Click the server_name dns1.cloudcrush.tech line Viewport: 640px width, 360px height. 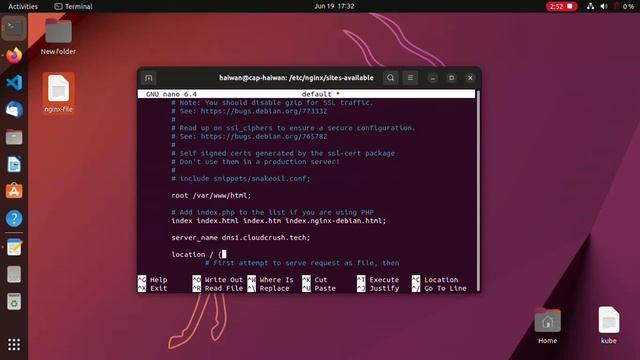pos(240,238)
